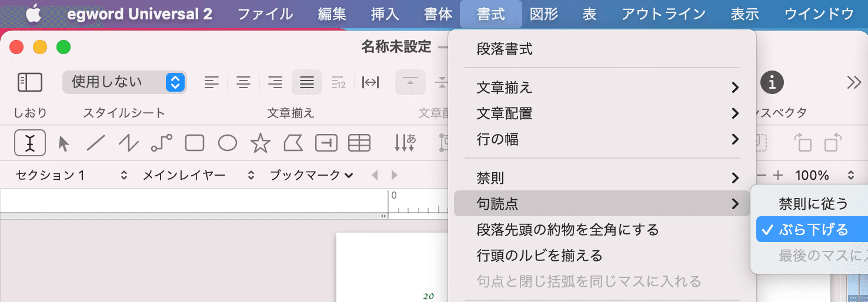The height and width of the screenshot is (302, 868).
Task: Select checked ぶら下げる option
Action: (x=812, y=230)
